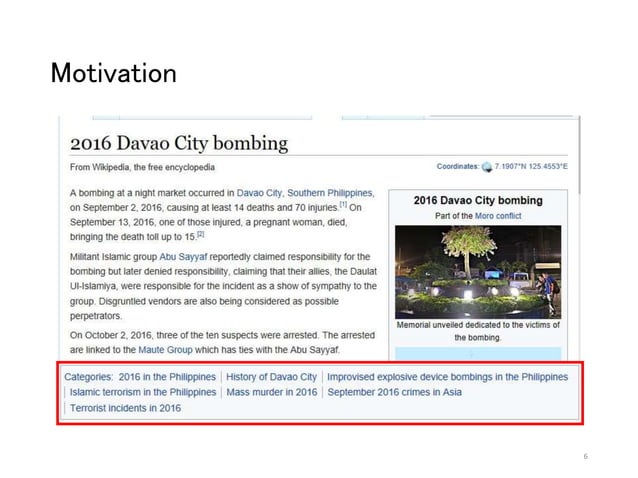Click the globe icon beside coordinates

pyautogui.click(x=487, y=167)
